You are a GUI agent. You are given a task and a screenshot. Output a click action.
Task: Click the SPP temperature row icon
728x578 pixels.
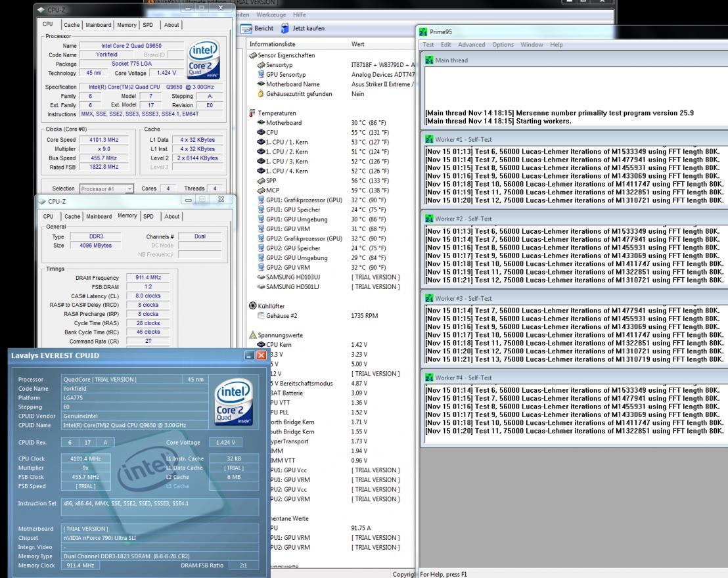[261, 181]
